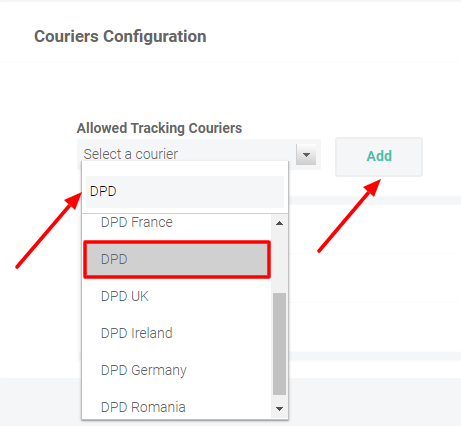Click the scrollbar up arrow in list
Viewport: 461px width, 426px height.
click(280, 223)
